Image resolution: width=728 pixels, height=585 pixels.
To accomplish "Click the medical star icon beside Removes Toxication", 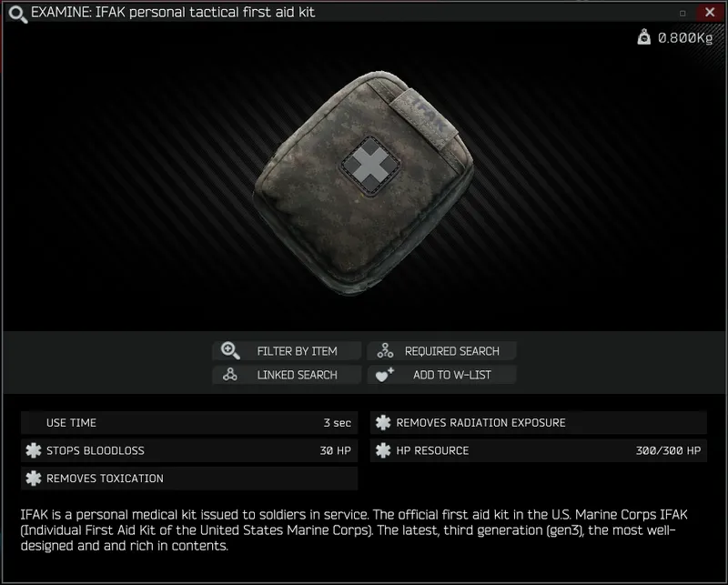I will coord(34,478).
